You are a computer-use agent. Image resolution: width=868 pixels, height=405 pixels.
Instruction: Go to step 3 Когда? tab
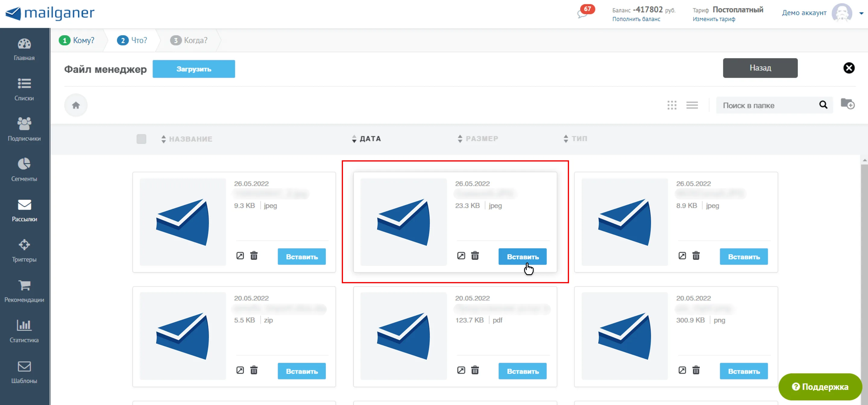(x=189, y=40)
